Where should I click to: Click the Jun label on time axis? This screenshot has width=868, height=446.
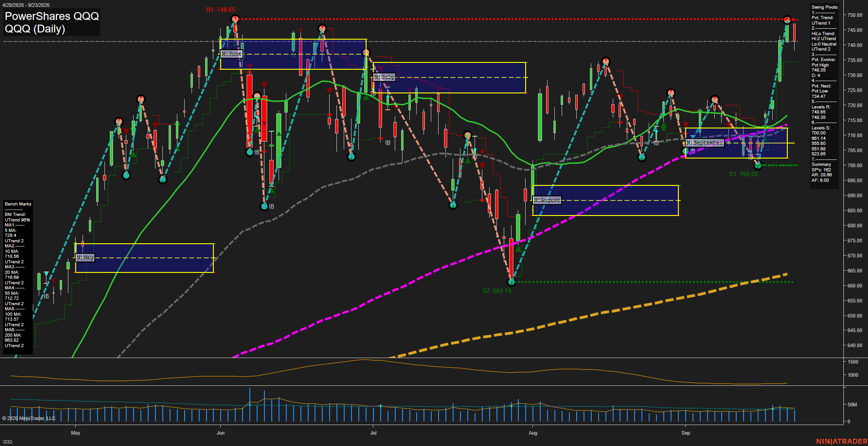tap(221, 433)
